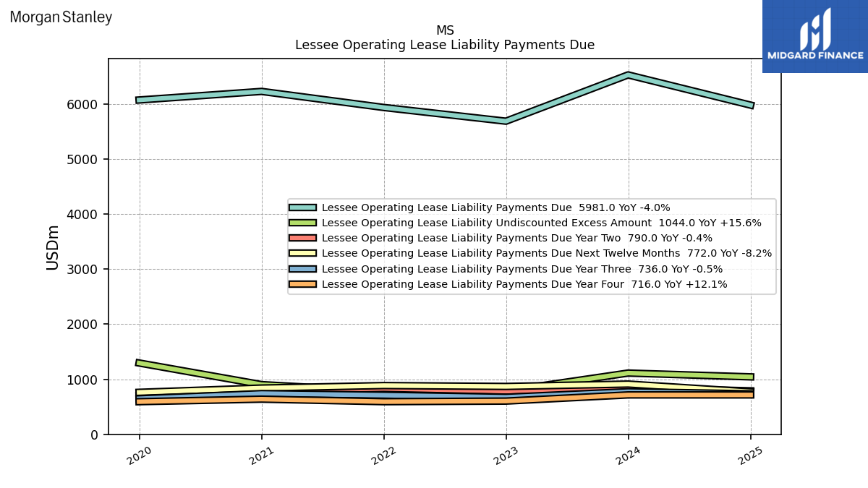
Task: Click the yellow legend swatch for Next Twelve Months
Action: coord(302,253)
